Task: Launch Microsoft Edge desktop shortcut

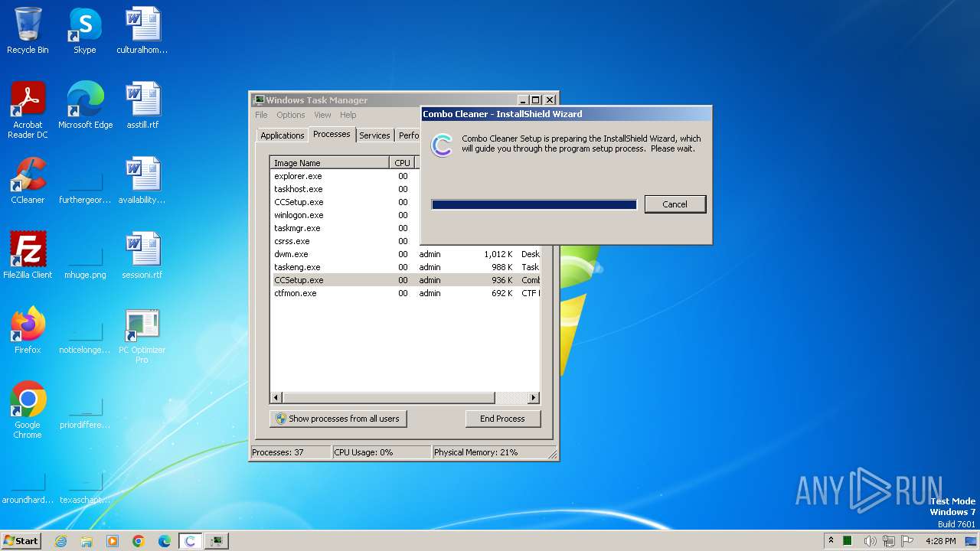Action: 85,106
